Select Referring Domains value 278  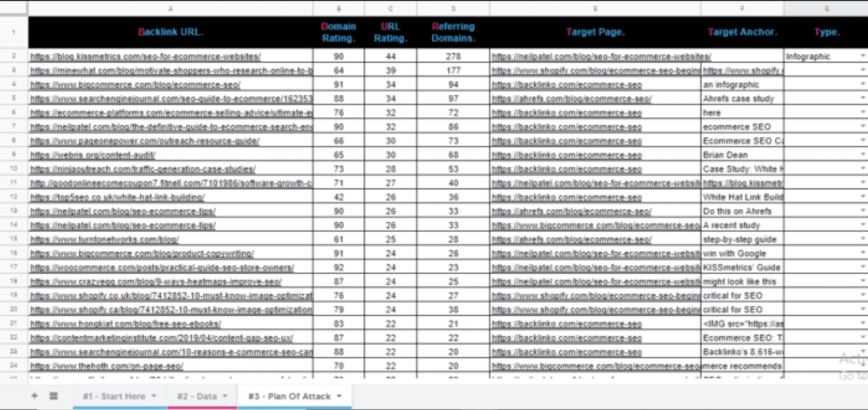tap(453, 56)
